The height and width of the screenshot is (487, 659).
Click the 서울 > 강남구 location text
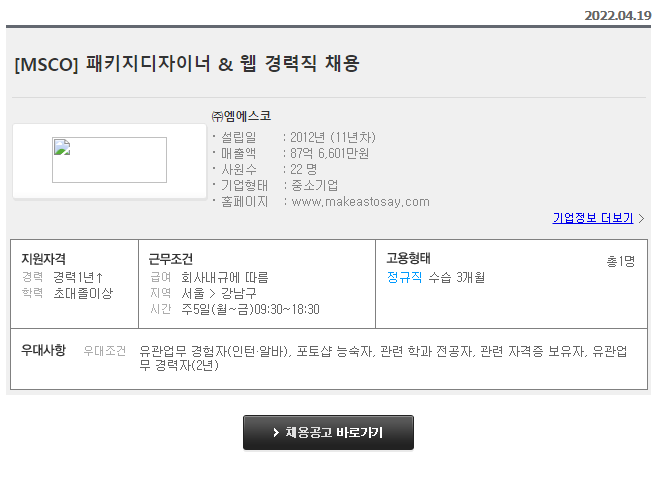point(218,293)
